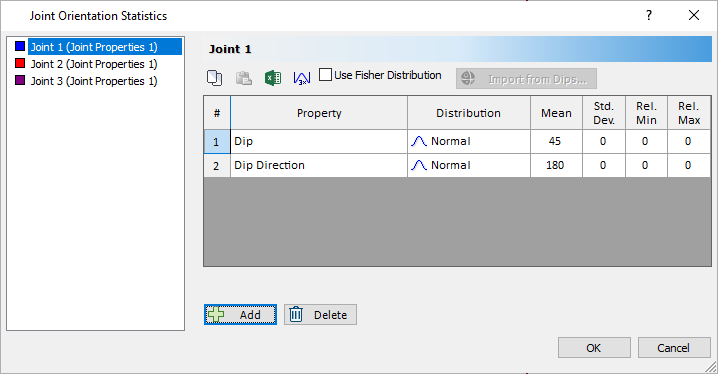The height and width of the screenshot is (374, 718).
Task: Edit the Dip mean value 45
Action: (x=556, y=141)
